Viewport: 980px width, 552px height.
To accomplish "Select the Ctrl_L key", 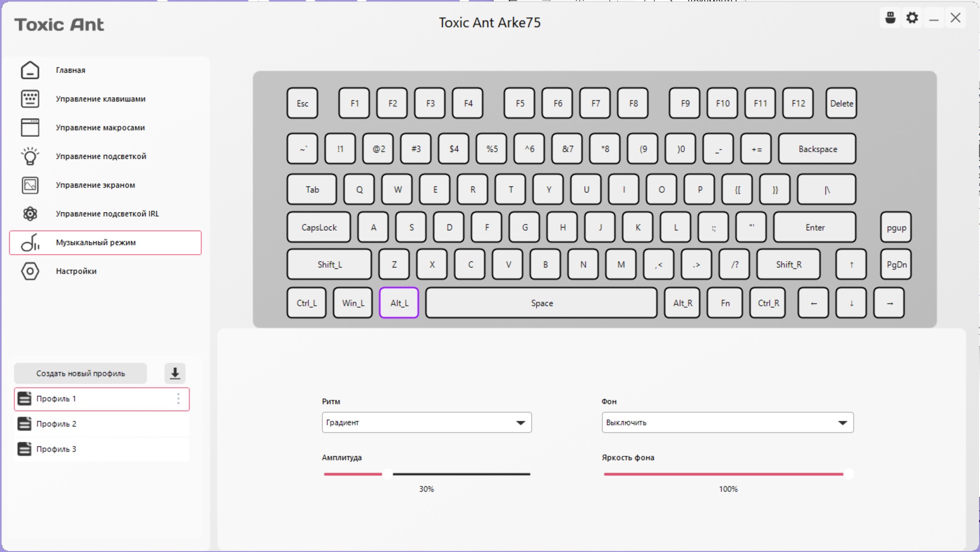I will click(x=307, y=303).
